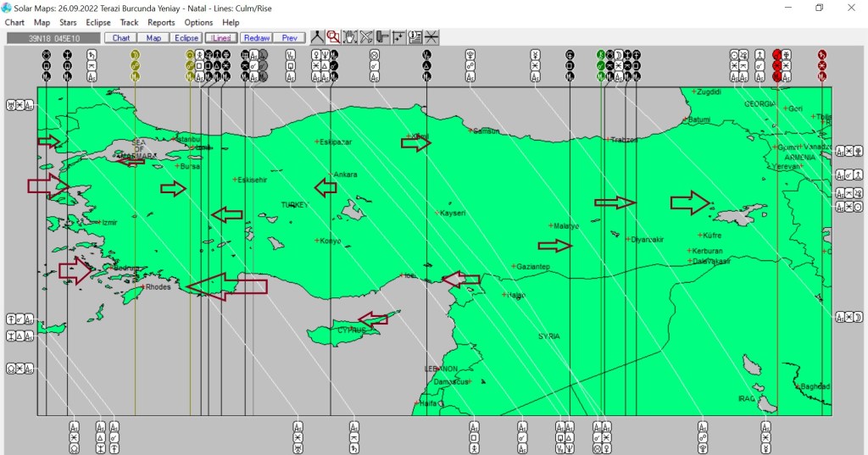
Task: Toggle the Lines button in toolbar
Action: tap(220, 38)
